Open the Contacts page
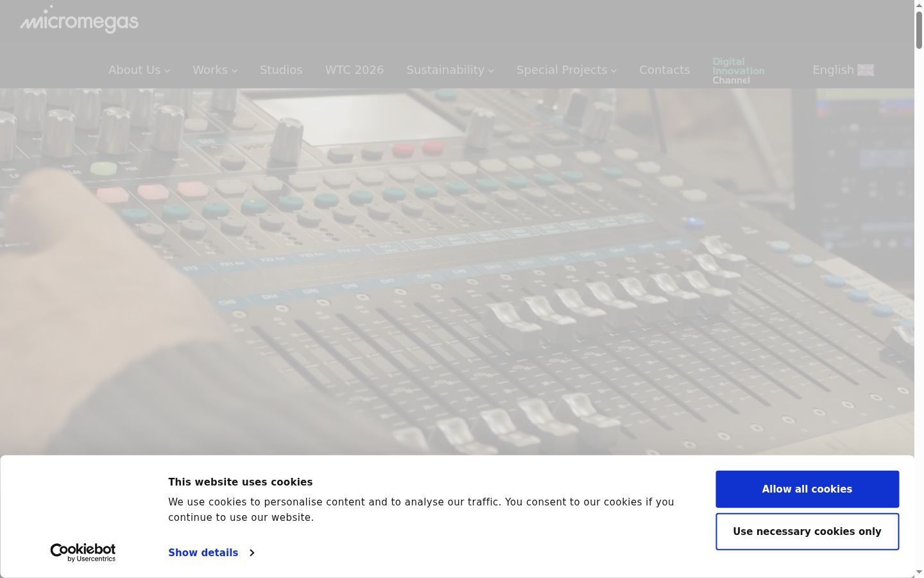924x578 pixels. [665, 70]
